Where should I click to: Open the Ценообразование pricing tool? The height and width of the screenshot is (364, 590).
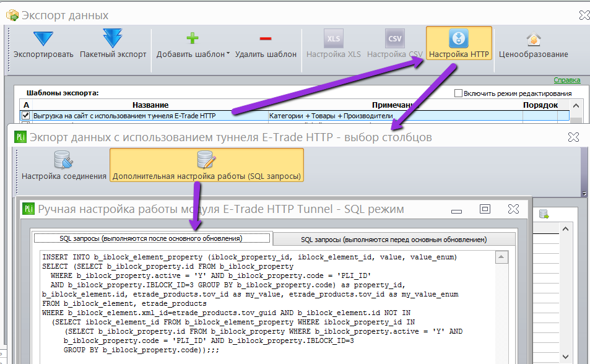point(533,45)
